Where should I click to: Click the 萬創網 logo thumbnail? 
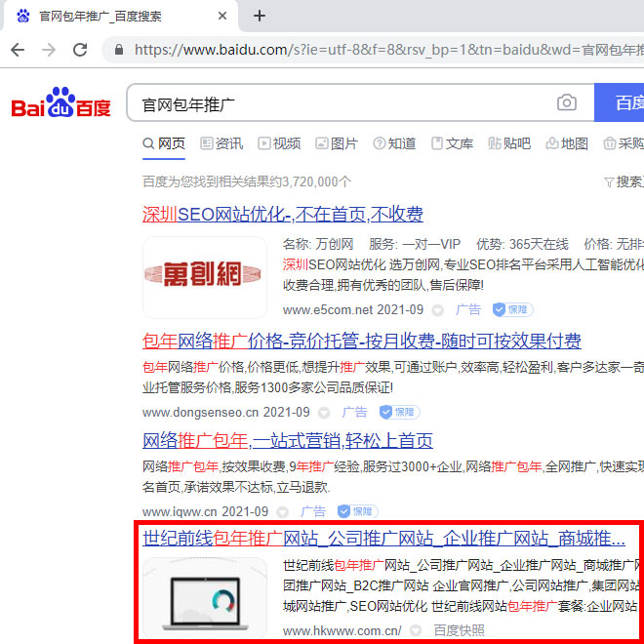click(x=205, y=277)
